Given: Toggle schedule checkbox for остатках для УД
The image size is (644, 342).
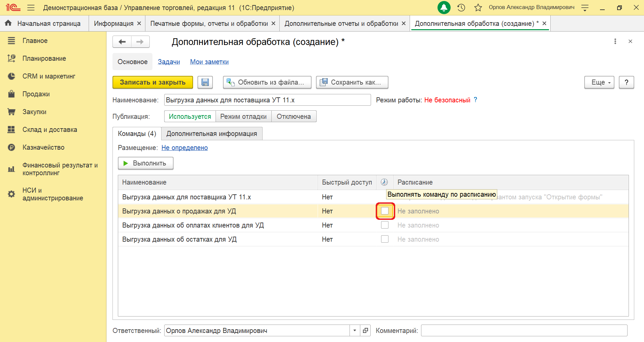Looking at the screenshot, I should click(x=385, y=239).
